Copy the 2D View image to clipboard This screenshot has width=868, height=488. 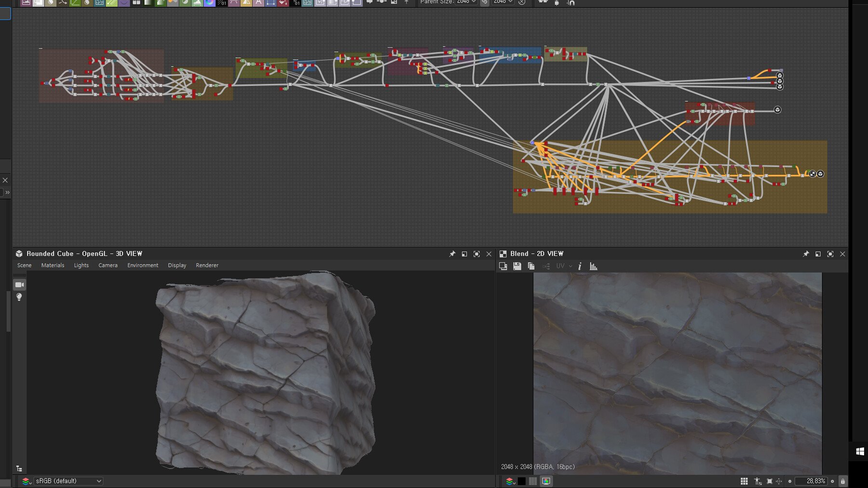(531, 266)
